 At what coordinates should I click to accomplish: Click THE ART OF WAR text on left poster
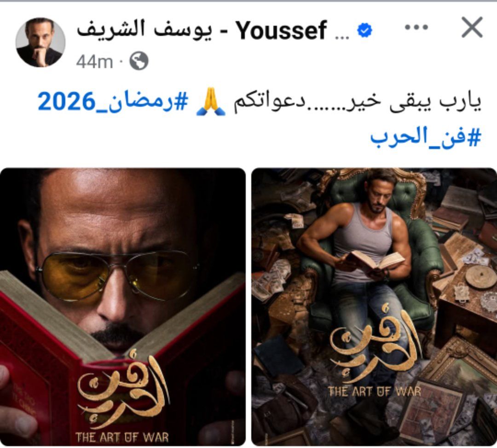(x=122, y=437)
